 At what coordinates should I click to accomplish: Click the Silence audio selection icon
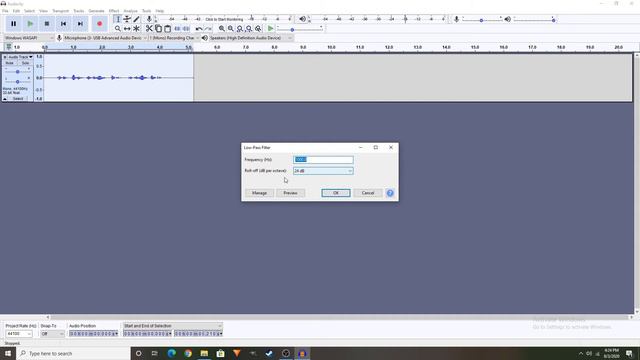coord(186,29)
